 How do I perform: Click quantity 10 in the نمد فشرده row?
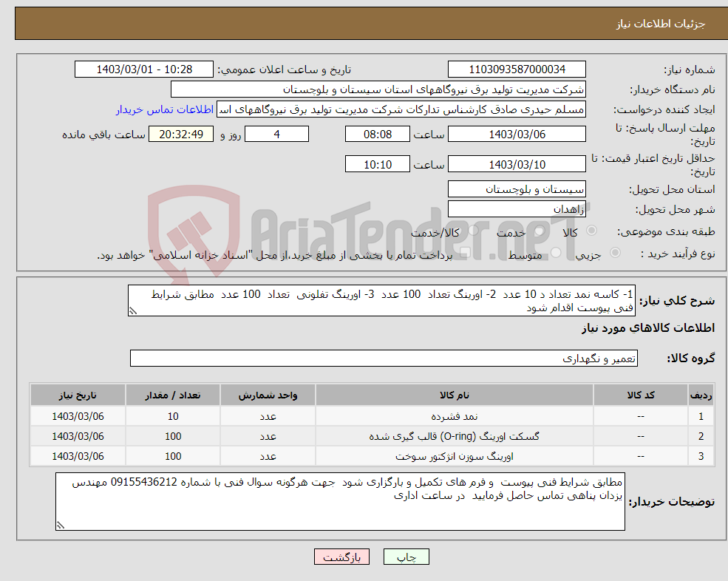pyautogui.click(x=173, y=417)
